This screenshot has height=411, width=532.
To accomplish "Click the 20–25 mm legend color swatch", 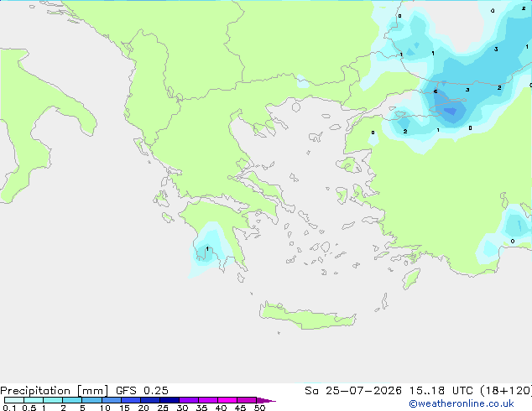I will 149,400.
